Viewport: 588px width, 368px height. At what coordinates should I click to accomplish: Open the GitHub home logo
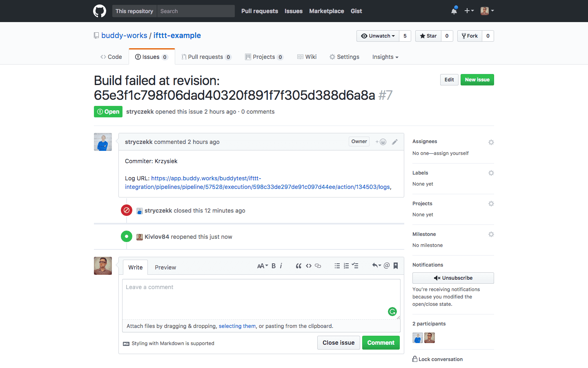[x=100, y=11]
